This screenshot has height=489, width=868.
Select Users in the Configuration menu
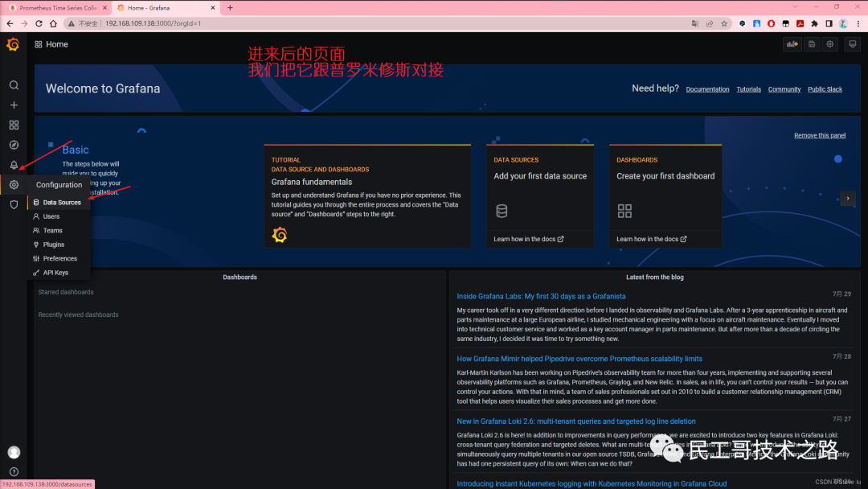59,216
